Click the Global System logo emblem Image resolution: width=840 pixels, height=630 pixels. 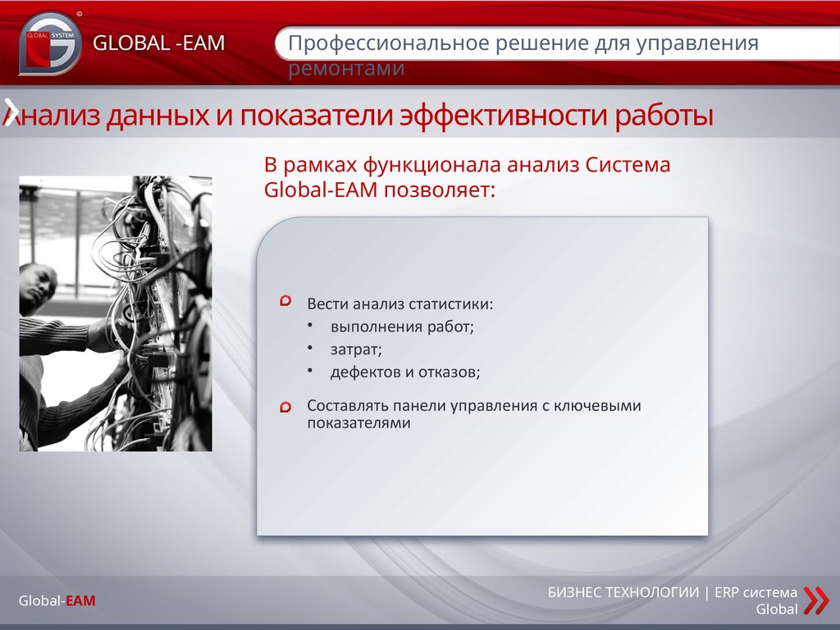[x=50, y=43]
